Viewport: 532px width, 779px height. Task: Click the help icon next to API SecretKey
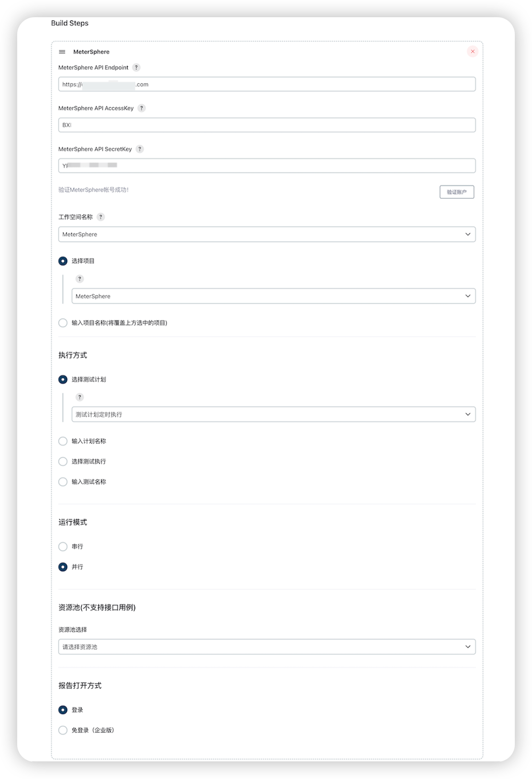139,149
